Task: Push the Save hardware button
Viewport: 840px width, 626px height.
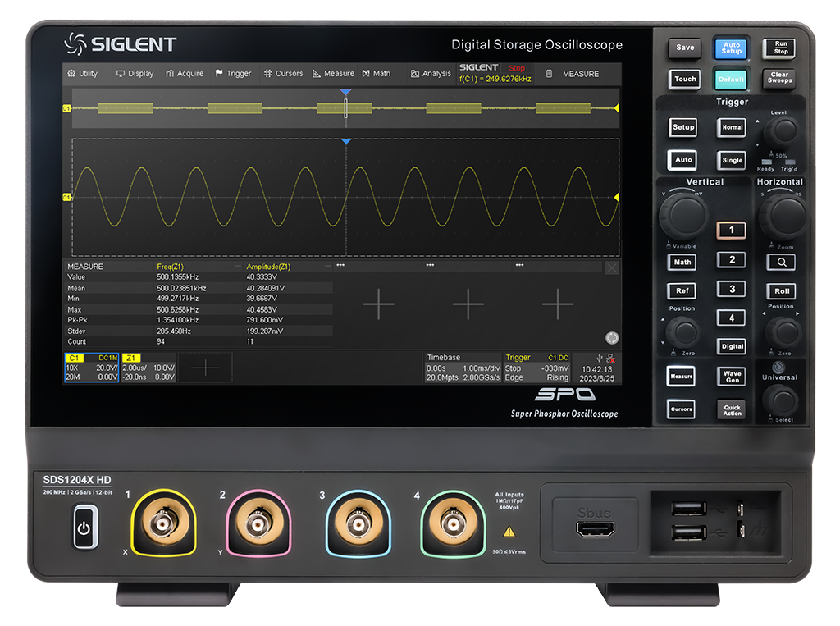Action: tap(685, 48)
